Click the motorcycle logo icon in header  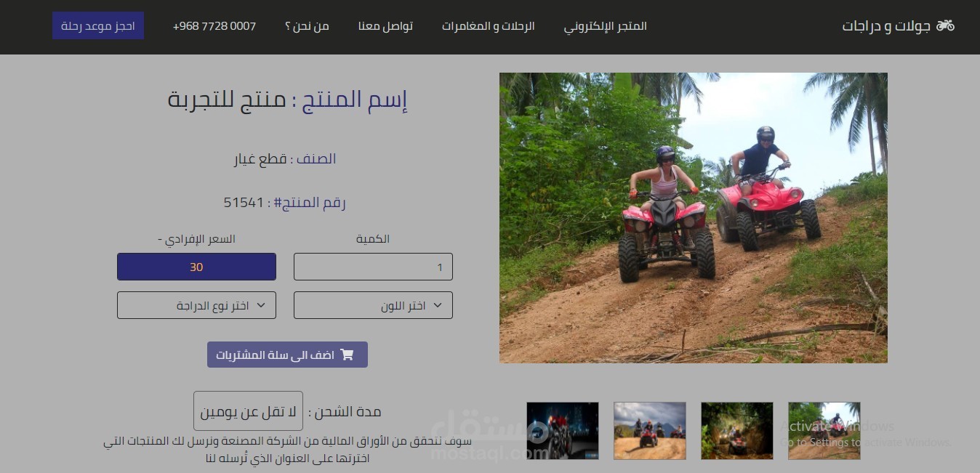tap(945, 25)
